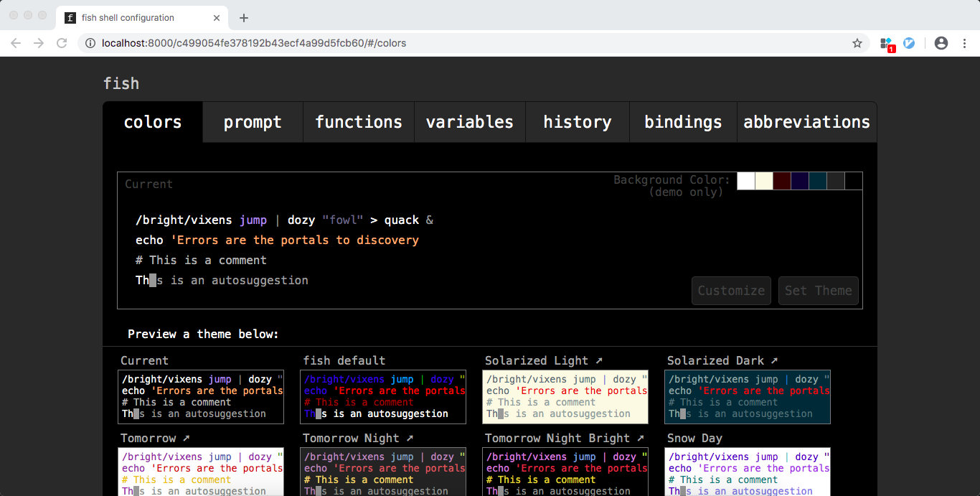Go to the variables tab

coord(470,122)
